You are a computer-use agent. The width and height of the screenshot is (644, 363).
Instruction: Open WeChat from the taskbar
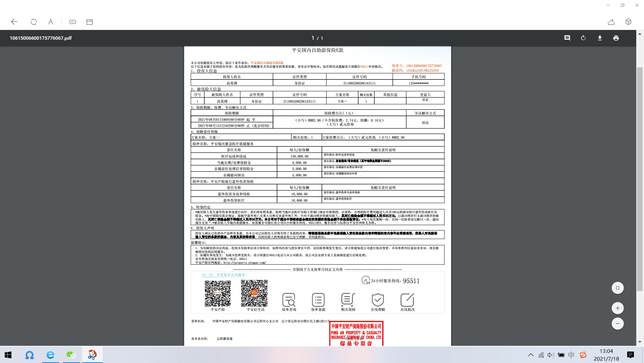tap(71, 355)
